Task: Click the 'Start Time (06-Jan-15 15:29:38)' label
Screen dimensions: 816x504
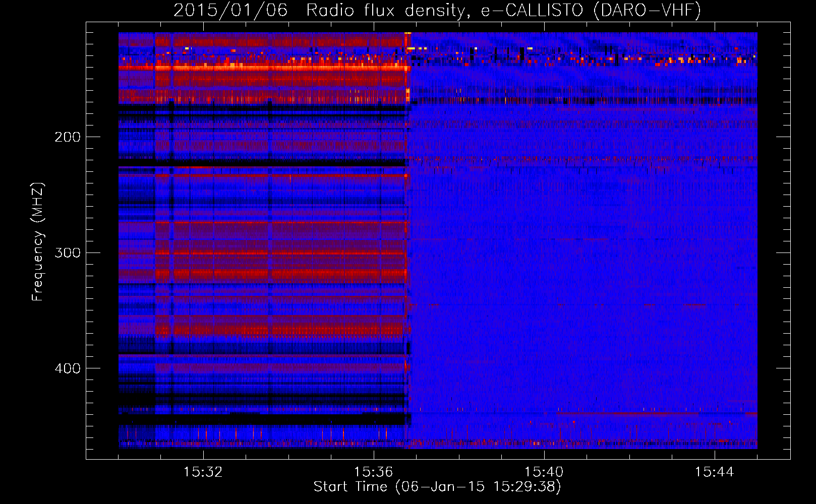Action: click(437, 487)
